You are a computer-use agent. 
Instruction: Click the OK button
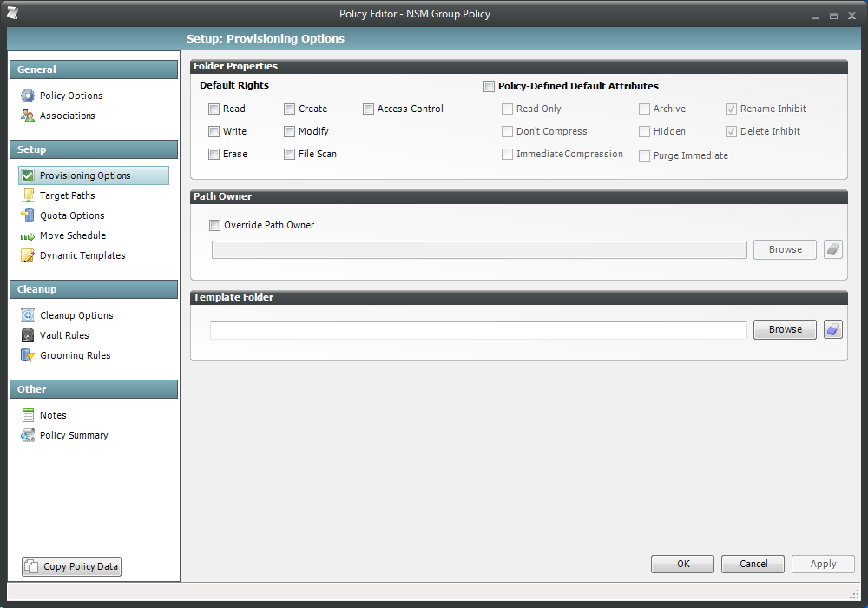[x=682, y=564]
